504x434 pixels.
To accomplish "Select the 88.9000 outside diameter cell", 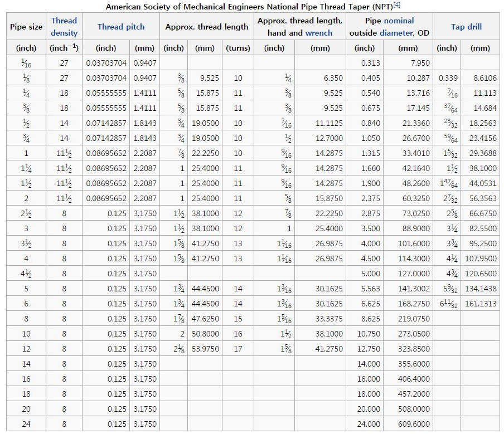I will (408, 228).
